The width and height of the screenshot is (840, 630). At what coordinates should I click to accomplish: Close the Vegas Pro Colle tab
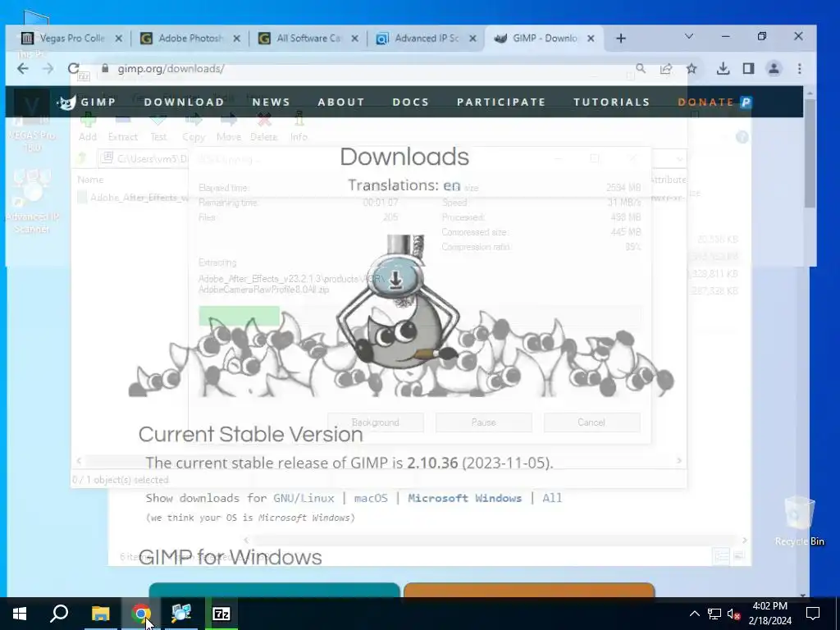tap(119, 38)
